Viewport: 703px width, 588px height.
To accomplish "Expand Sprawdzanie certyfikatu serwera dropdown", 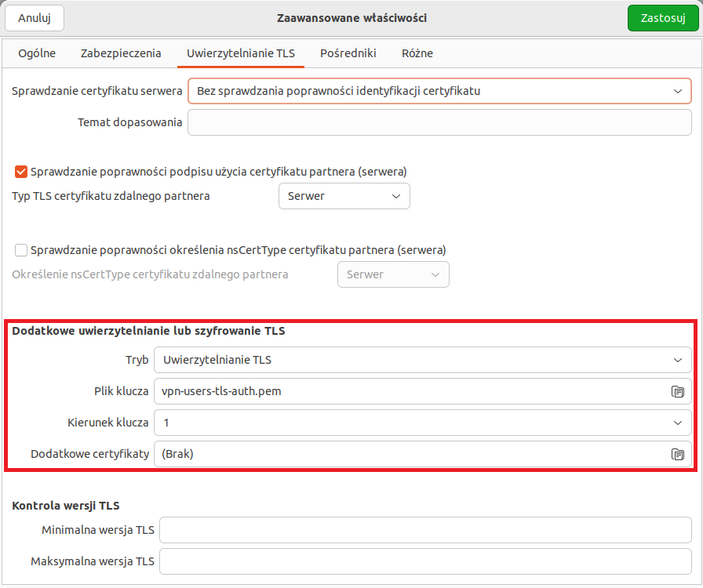I will pyautogui.click(x=439, y=91).
